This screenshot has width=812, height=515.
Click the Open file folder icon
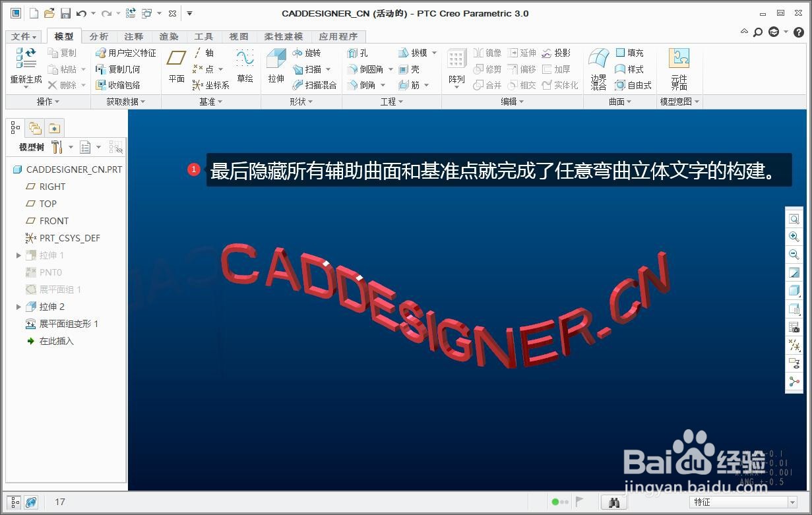point(49,13)
